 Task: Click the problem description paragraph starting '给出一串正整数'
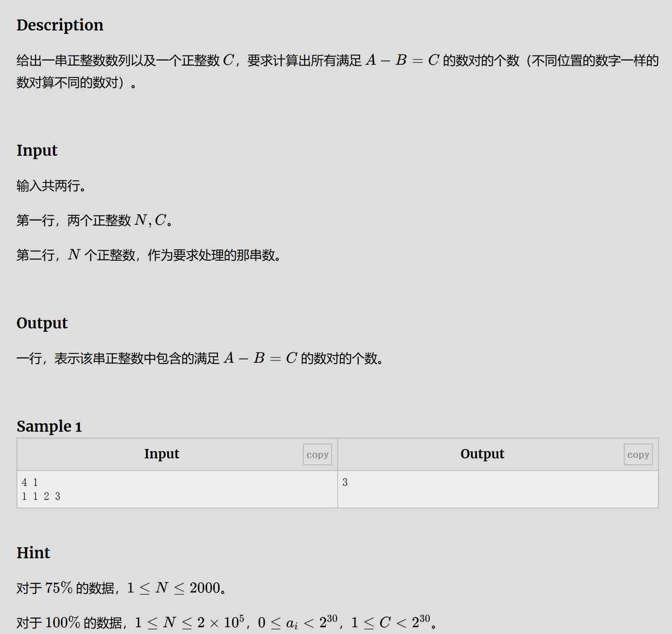point(337,71)
